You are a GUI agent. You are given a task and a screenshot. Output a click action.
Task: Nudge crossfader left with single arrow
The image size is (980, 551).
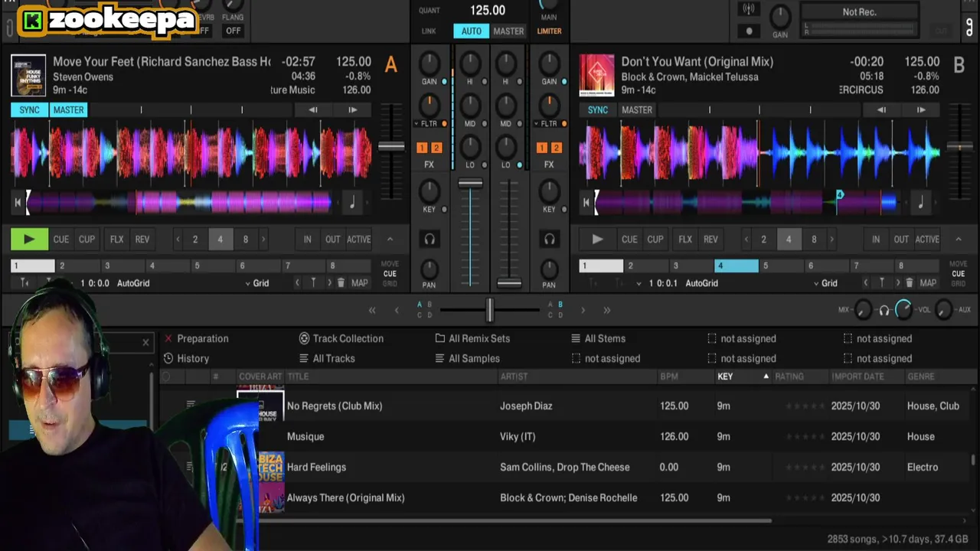pyautogui.click(x=397, y=310)
